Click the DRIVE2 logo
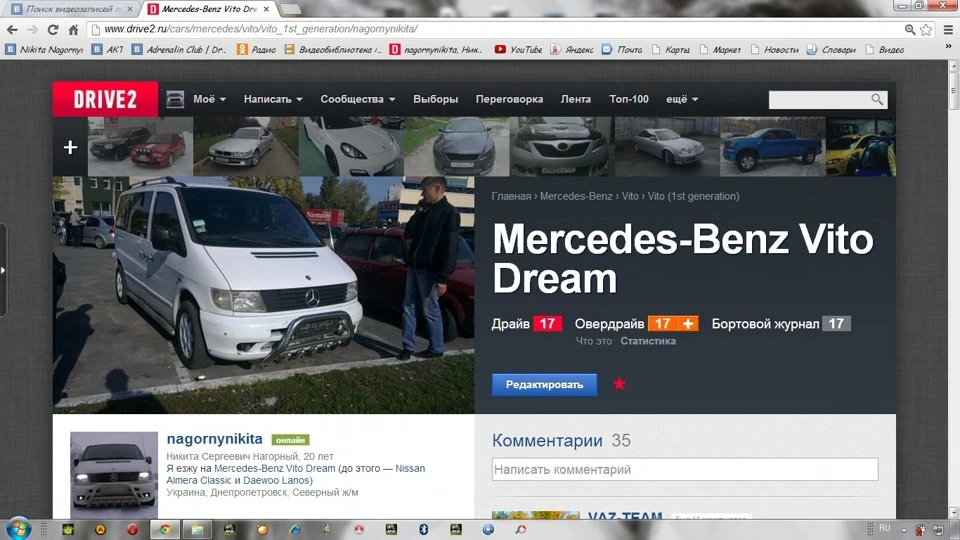 [105, 99]
